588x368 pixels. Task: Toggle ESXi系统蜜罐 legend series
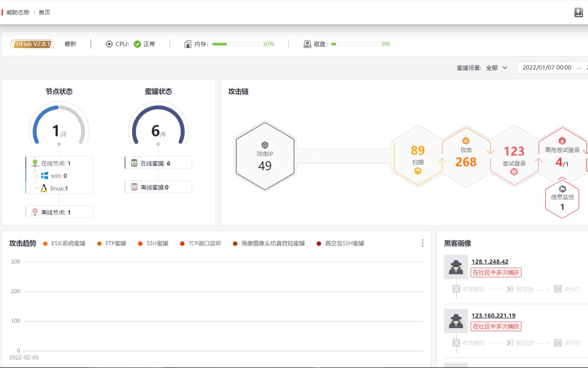(x=64, y=244)
